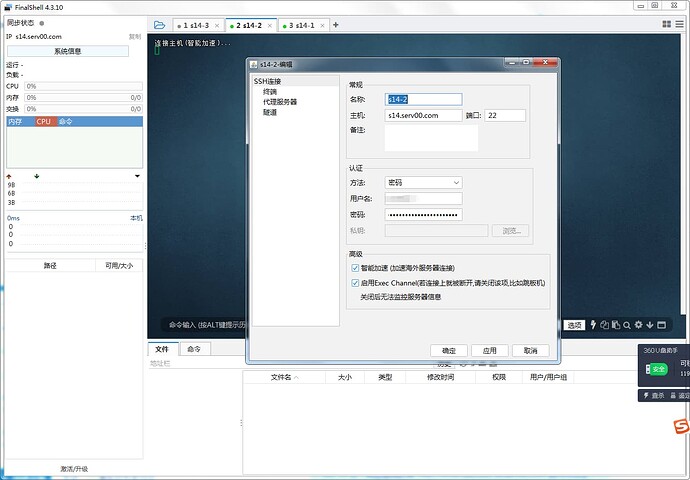690x480 pixels.
Task: Sort by 内存 column in process list
Action: 21,121
